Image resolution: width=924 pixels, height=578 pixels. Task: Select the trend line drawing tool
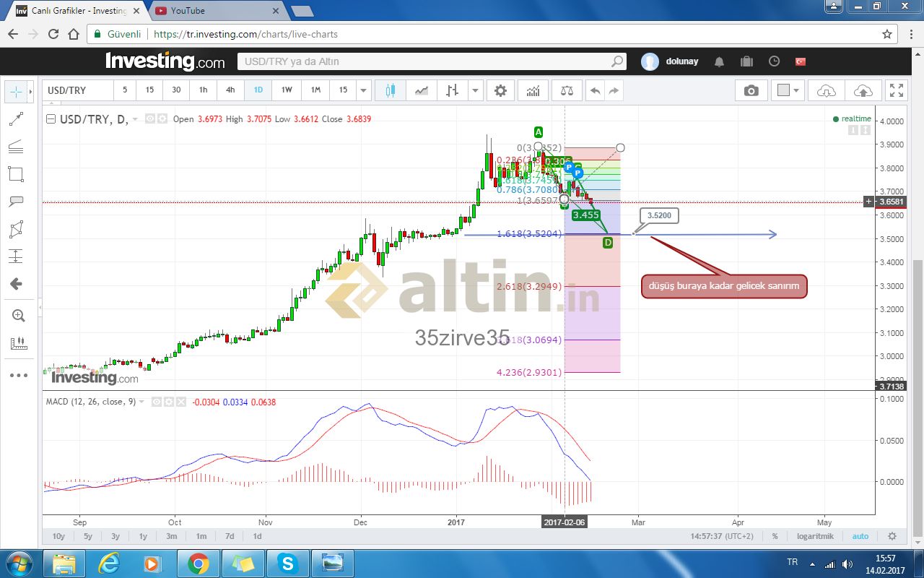16,119
